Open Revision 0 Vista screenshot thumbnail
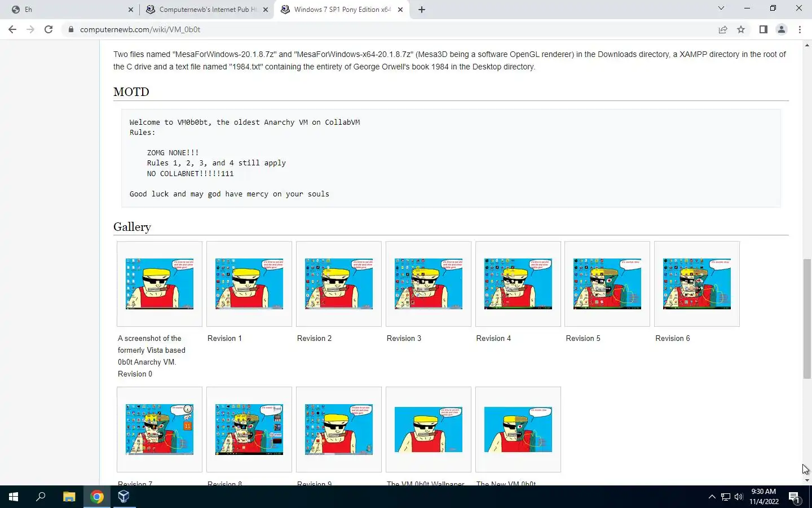The height and width of the screenshot is (508, 812). (160, 284)
